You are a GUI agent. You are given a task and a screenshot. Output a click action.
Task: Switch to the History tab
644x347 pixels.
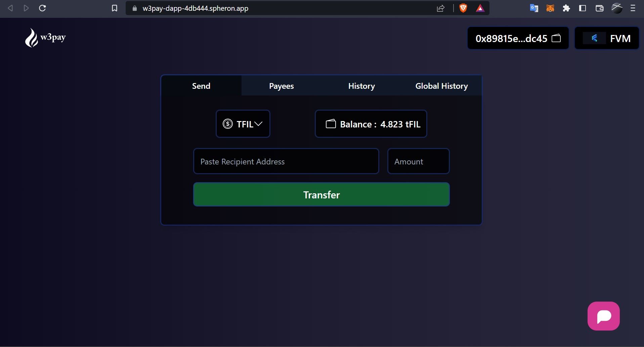(x=361, y=86)
